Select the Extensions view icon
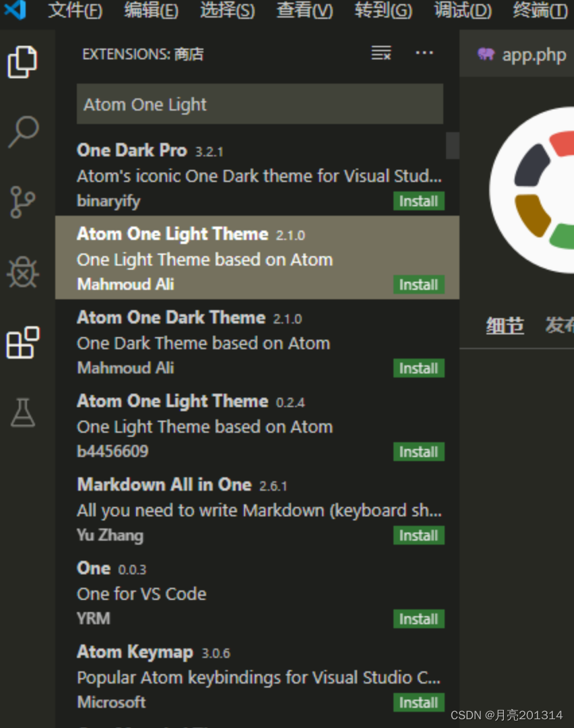The image size is (574, 728). (x=23, y=342)
